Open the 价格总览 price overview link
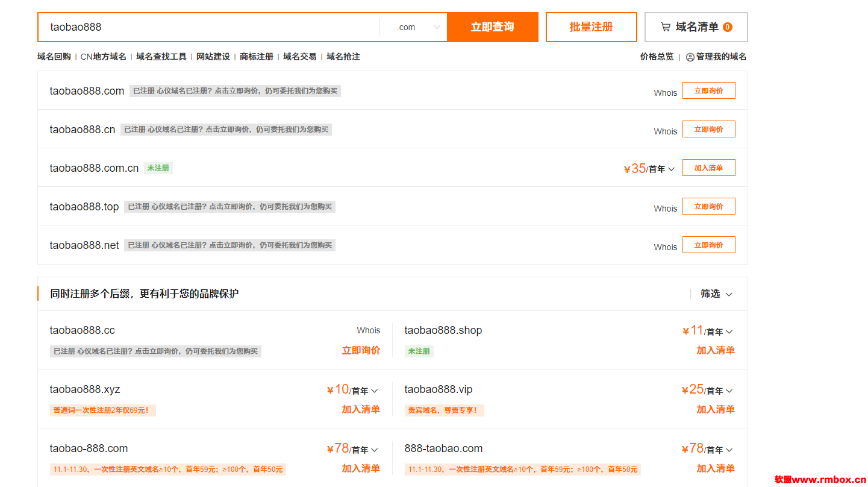This screenshot has width=868, height=487. tap(657, 57)
